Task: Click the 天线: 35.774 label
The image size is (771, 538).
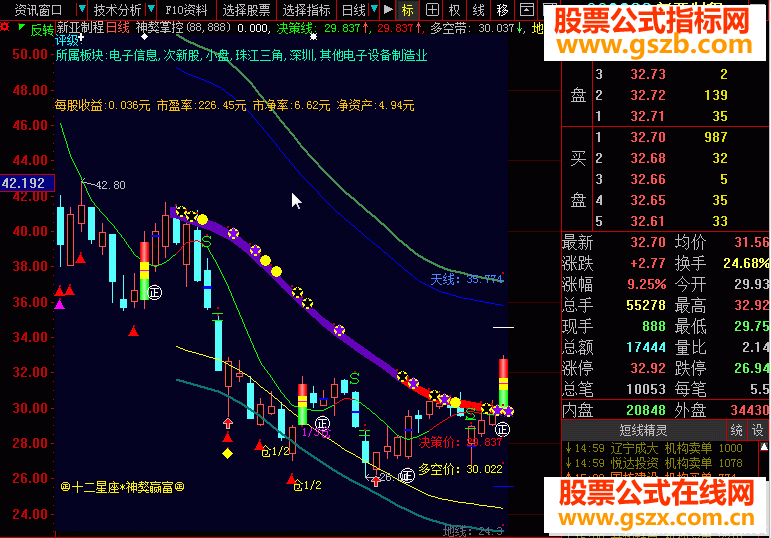Action: [467, 279]
